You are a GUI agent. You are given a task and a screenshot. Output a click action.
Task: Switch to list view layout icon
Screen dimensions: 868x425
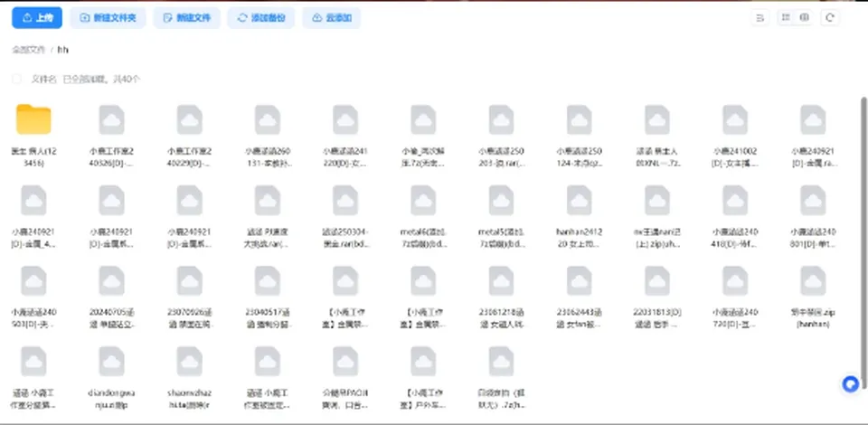tap(786, 18)
